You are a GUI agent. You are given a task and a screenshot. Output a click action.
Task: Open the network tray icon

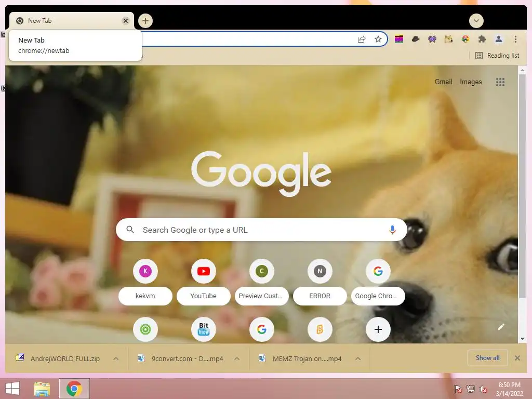pyautogui.click(x=471, y=389)
